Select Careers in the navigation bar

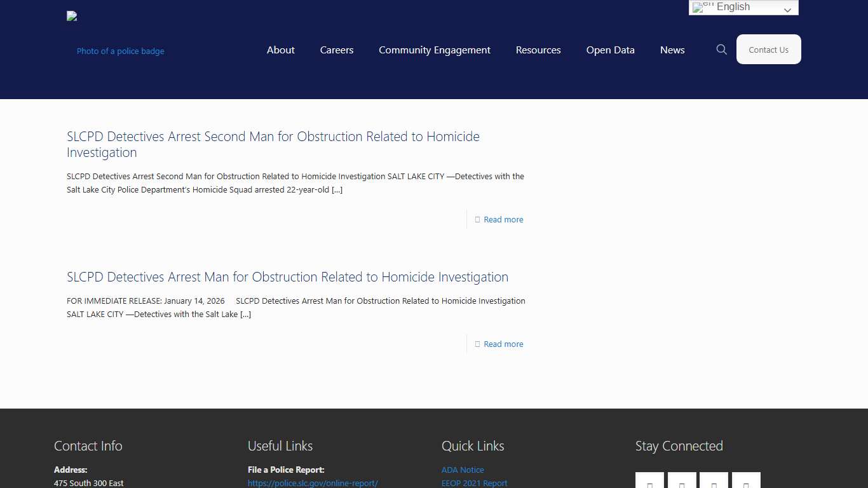[337, 50]
